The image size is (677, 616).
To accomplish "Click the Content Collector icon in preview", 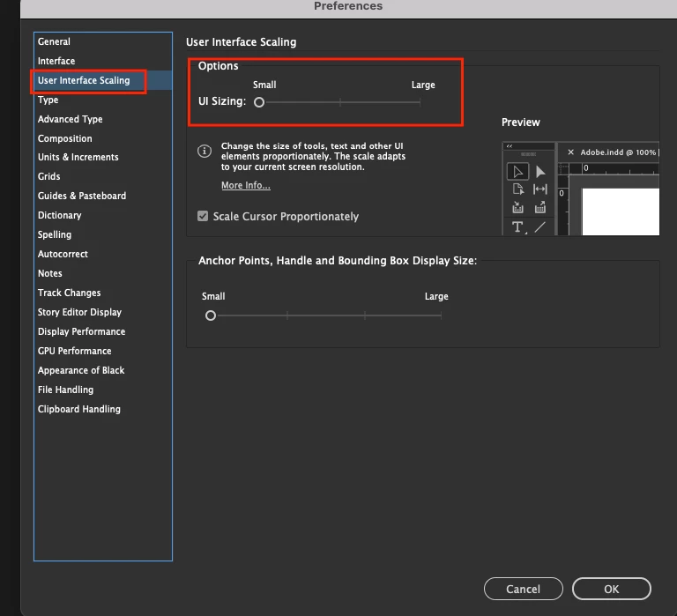I will [x=517, y=208].
